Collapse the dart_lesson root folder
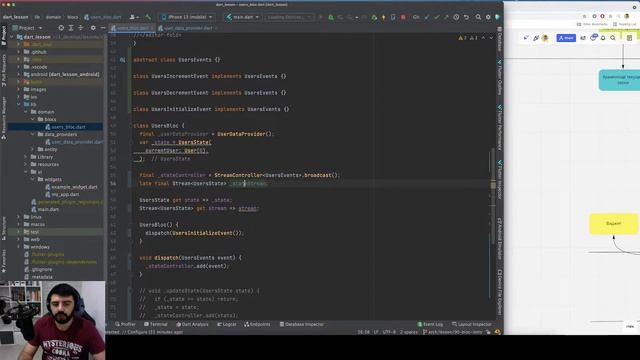The height and width of the screenshot is (360, 640). pos(12,37)
